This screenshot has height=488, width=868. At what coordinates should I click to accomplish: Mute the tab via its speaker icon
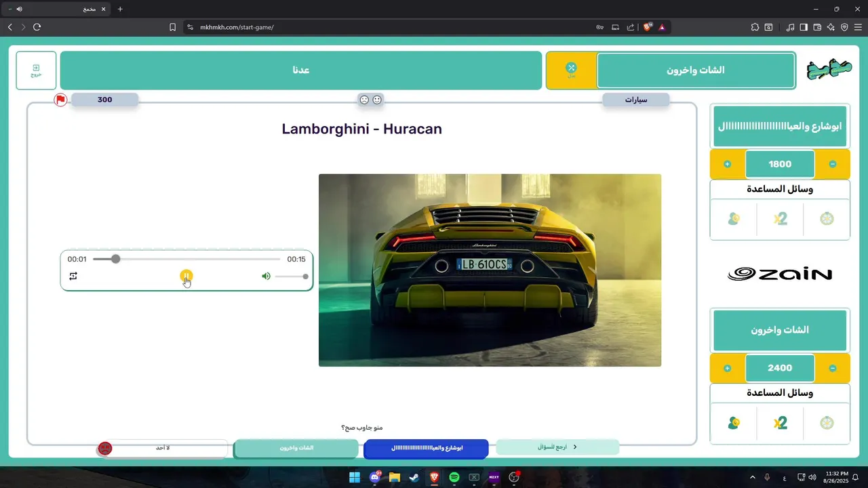coord(19,9)
